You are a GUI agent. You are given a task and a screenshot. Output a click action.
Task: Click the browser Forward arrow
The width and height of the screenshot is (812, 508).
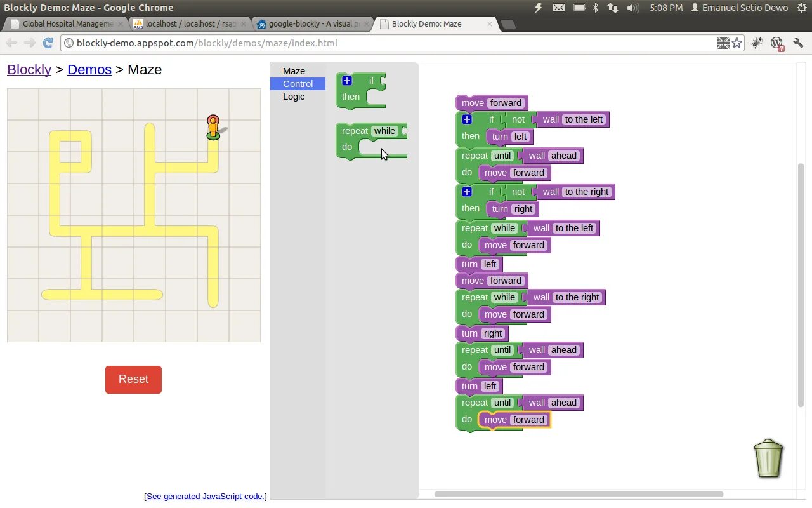(x=29, y=43)
